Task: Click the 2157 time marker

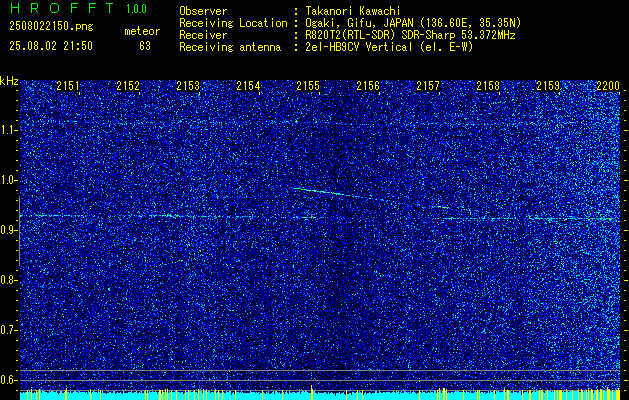Action: click(428, 86)
